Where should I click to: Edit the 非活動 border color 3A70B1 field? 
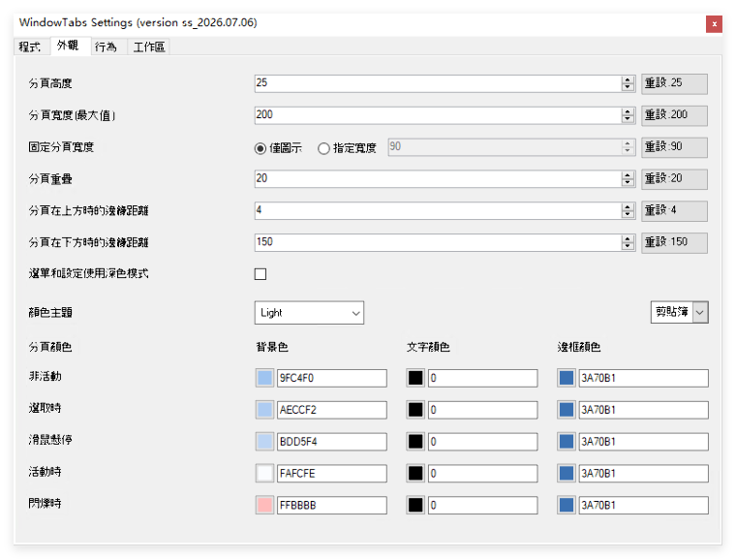click(644, 379)
